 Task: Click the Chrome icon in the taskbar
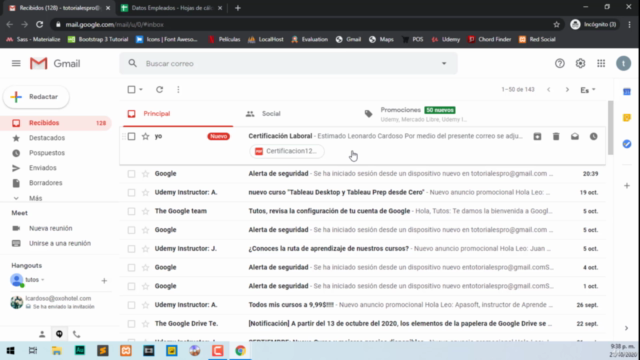(240, 351)
